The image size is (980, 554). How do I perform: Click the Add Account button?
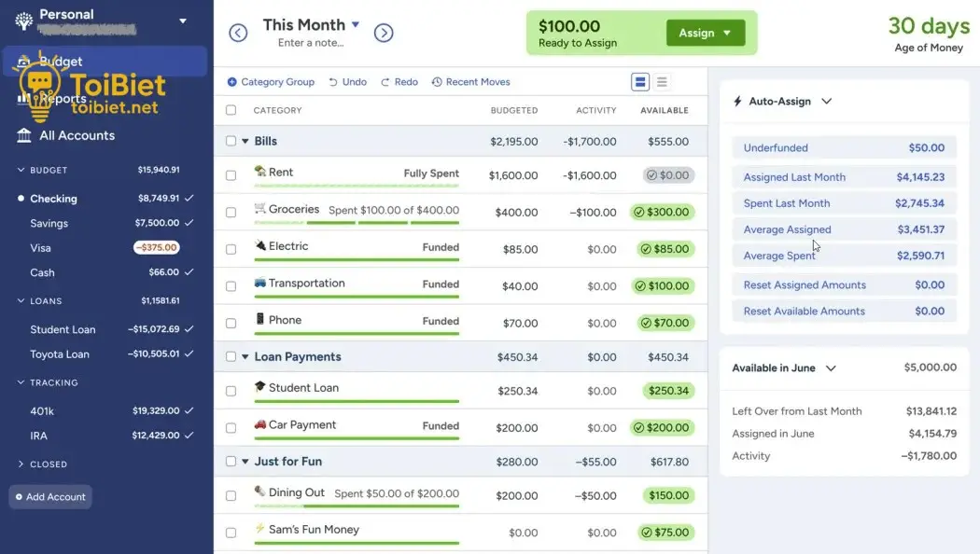pyautogui.click(x=50, y=497)
